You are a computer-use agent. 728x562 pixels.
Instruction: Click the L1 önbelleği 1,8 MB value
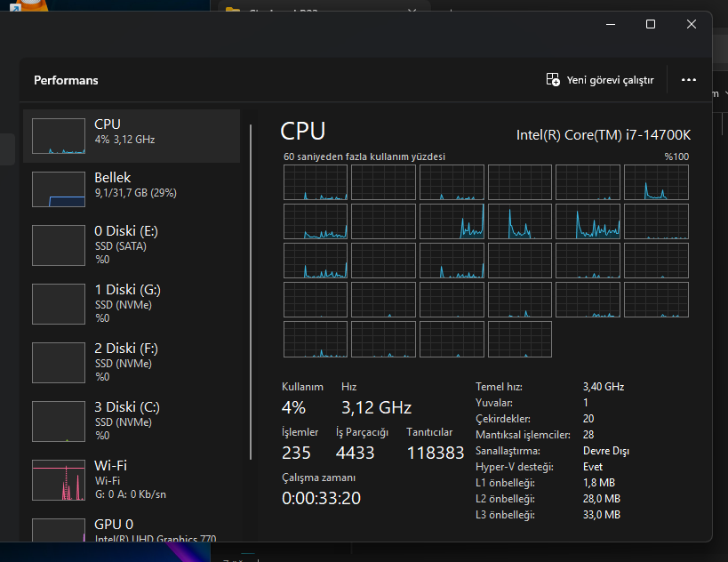click(x=599, y=483)
